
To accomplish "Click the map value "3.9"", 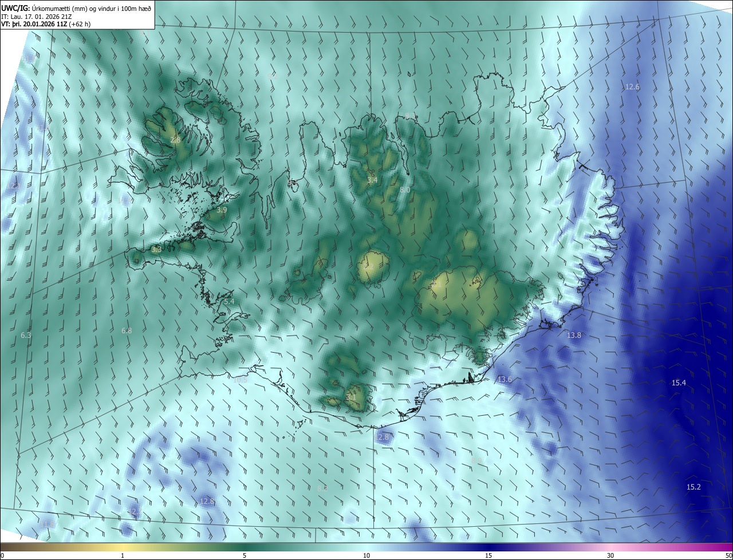I will click(222, 210).
